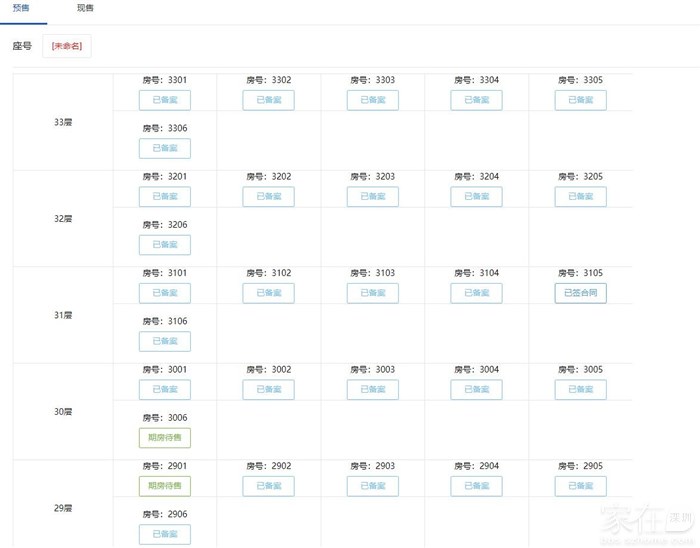This screenshot has width=700, height=548.
Task: Switch to the 预售 tab
Action: tap(21, 8)
